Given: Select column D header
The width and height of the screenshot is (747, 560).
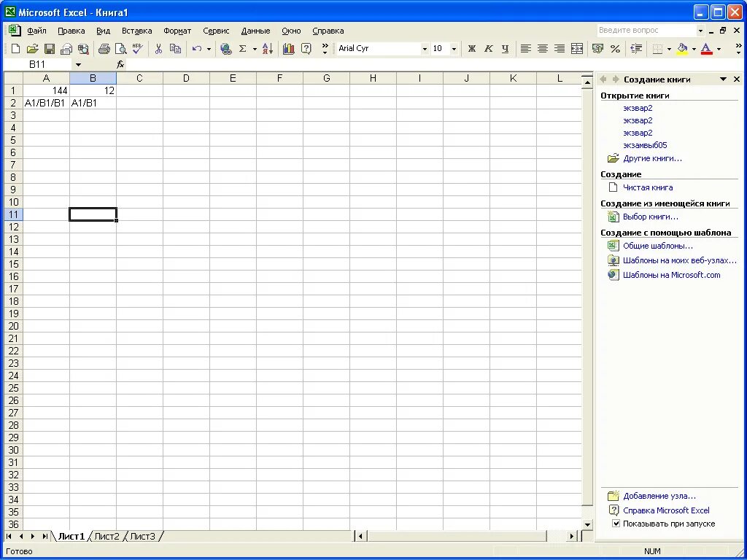Looking at the screenshot, I should coord(186,78).
